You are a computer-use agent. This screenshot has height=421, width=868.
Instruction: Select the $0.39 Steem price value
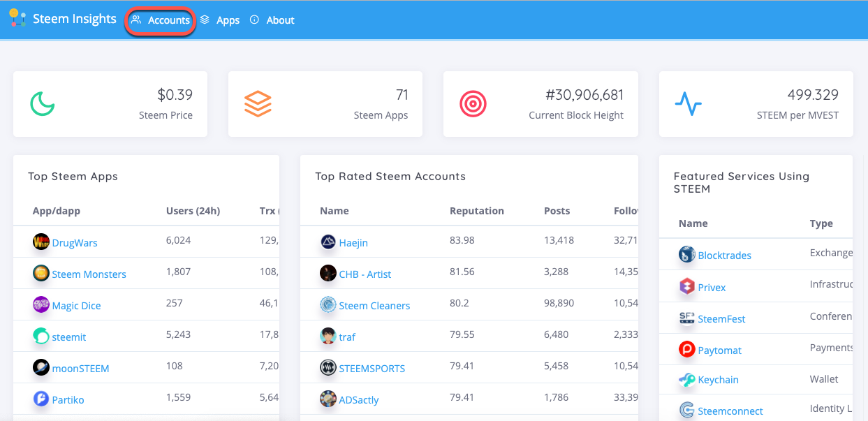coord(175,95)
